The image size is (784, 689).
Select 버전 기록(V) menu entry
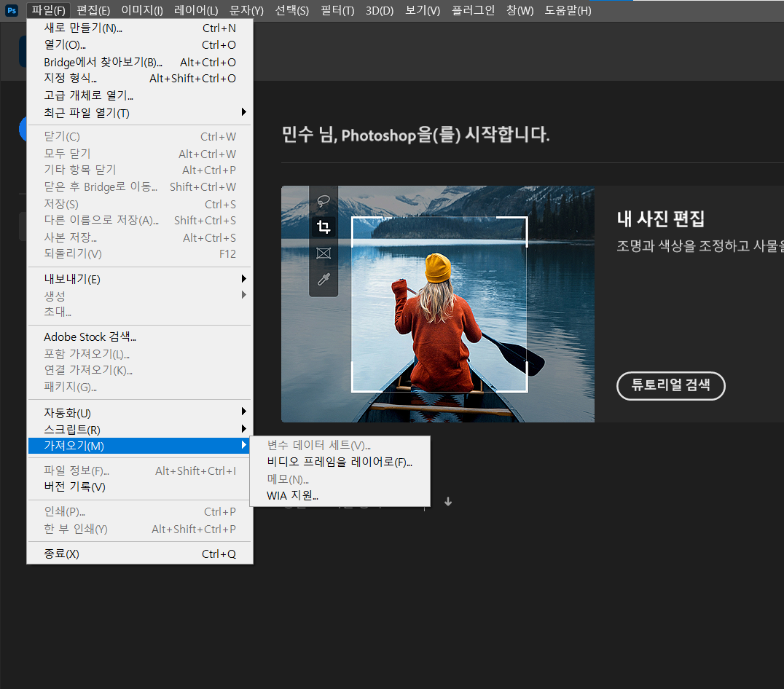140,487
